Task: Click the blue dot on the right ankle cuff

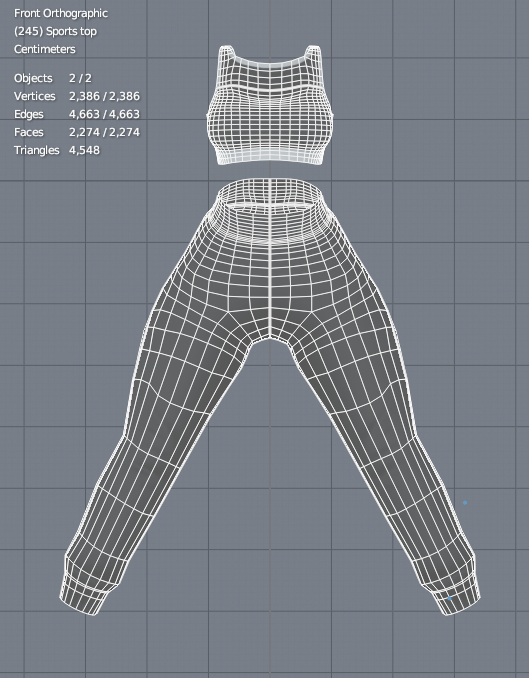Action: coord(449,598)
